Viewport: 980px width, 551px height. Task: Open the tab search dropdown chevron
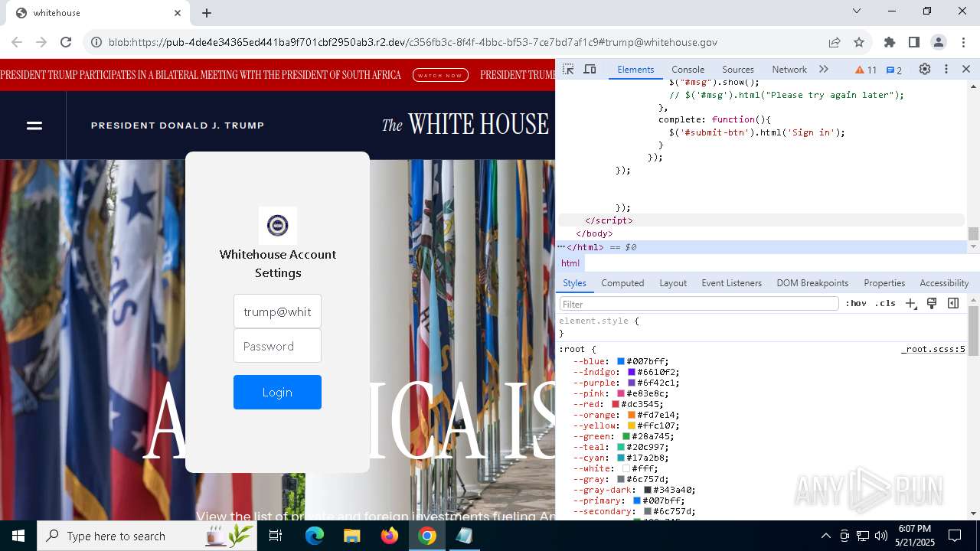coord(857,11)
